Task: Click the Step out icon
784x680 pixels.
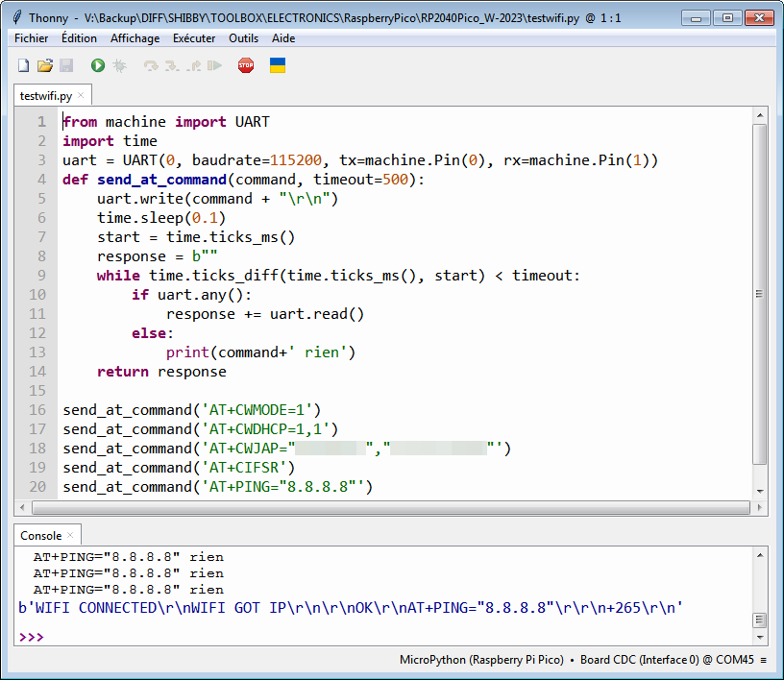Action: point(193,65)
